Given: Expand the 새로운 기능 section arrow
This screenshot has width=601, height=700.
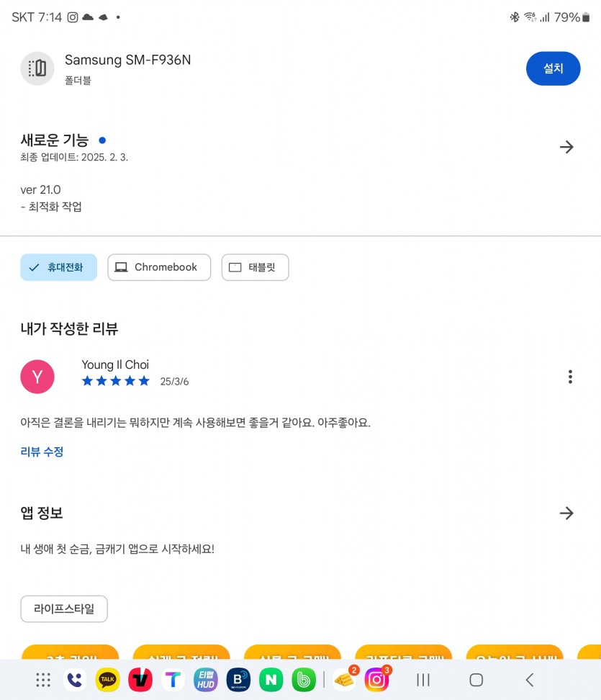Looking at the screenshot, I should [566, 147].
